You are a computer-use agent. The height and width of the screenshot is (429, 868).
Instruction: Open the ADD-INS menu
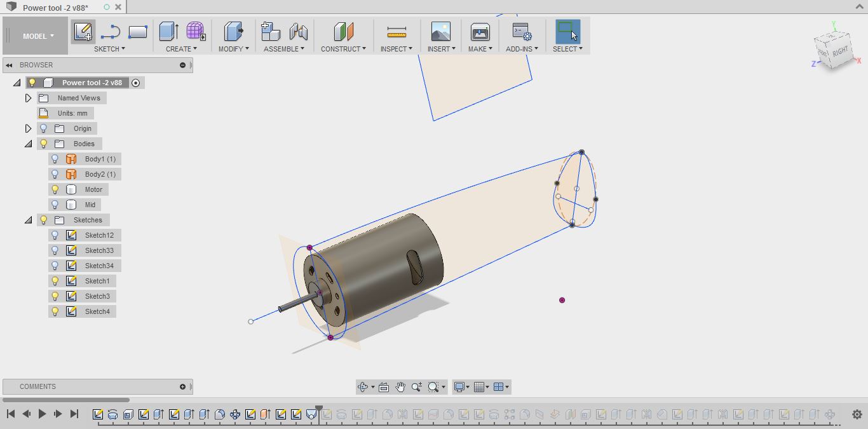[522, 49]
